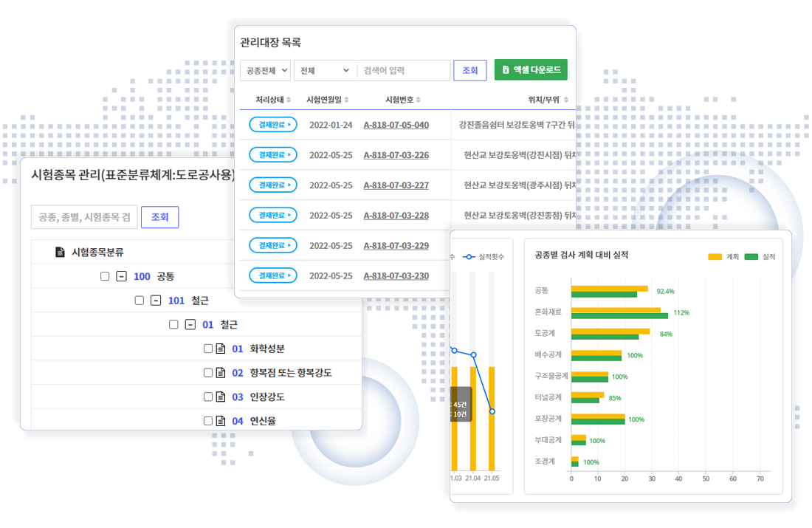
Task: Collapse the 100 공통 tree node
Action: [122, 276]
